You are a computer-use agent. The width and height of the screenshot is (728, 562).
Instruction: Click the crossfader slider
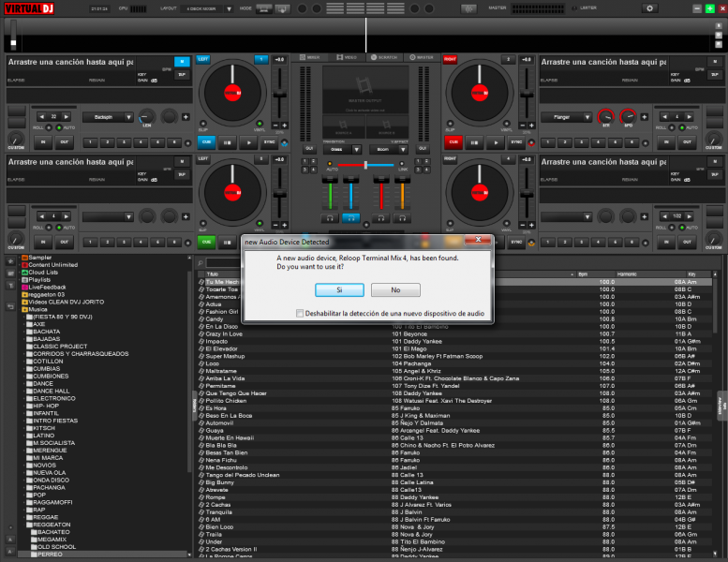click(365, 165)
